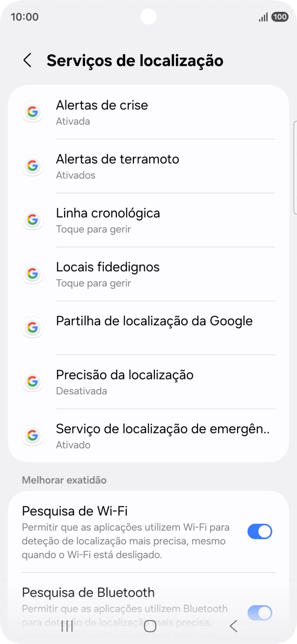Open Serviço de localização de emergência details
297x644 pixels.
point(142,435)
